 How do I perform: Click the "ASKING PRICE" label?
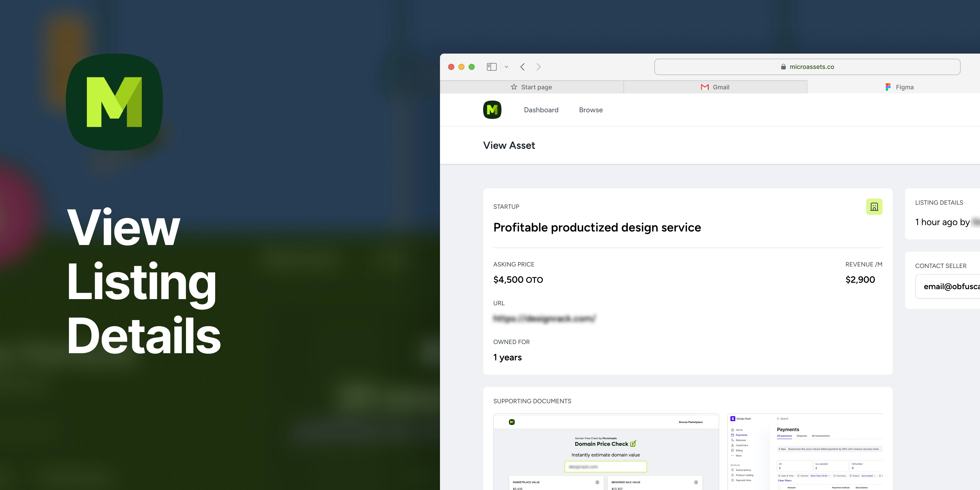click(x=514, y=264)
